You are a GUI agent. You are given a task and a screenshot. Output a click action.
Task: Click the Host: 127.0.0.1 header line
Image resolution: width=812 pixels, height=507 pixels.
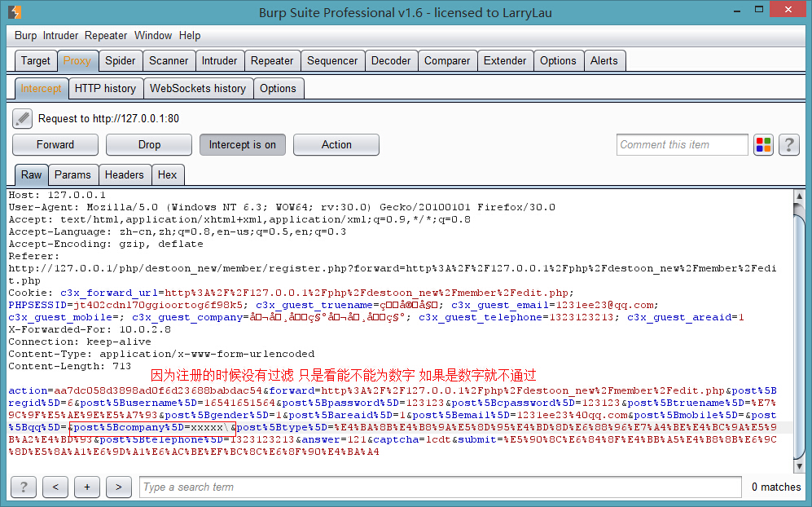coord(57,195)
